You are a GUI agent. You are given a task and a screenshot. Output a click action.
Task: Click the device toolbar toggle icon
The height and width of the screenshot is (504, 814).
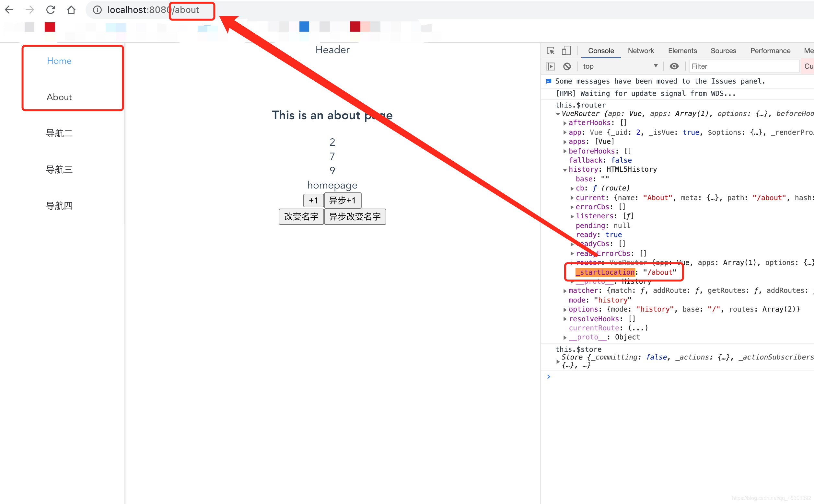click(566, 50)
